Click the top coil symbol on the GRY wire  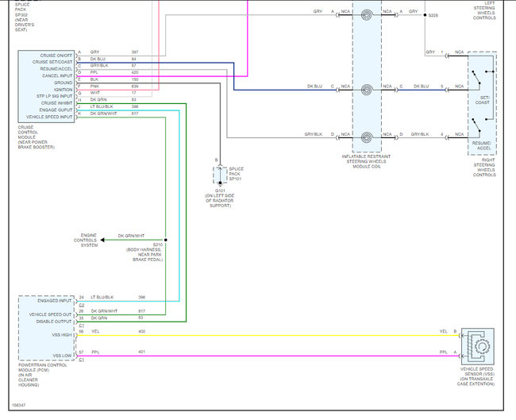[x=367, y=15]
